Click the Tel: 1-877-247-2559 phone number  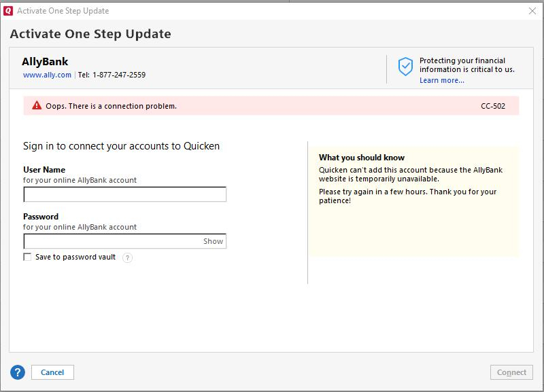point(112,75)
